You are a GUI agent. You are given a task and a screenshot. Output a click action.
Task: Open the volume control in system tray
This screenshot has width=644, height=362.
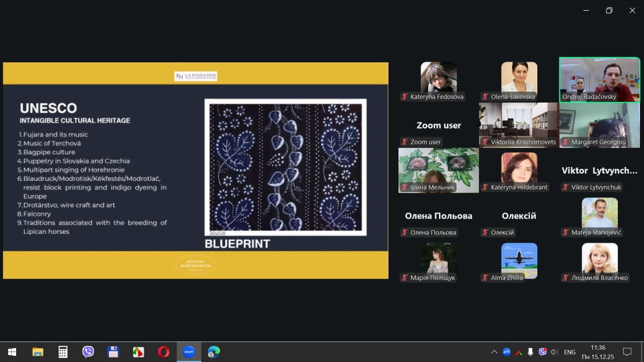click(x=554, y=352)
